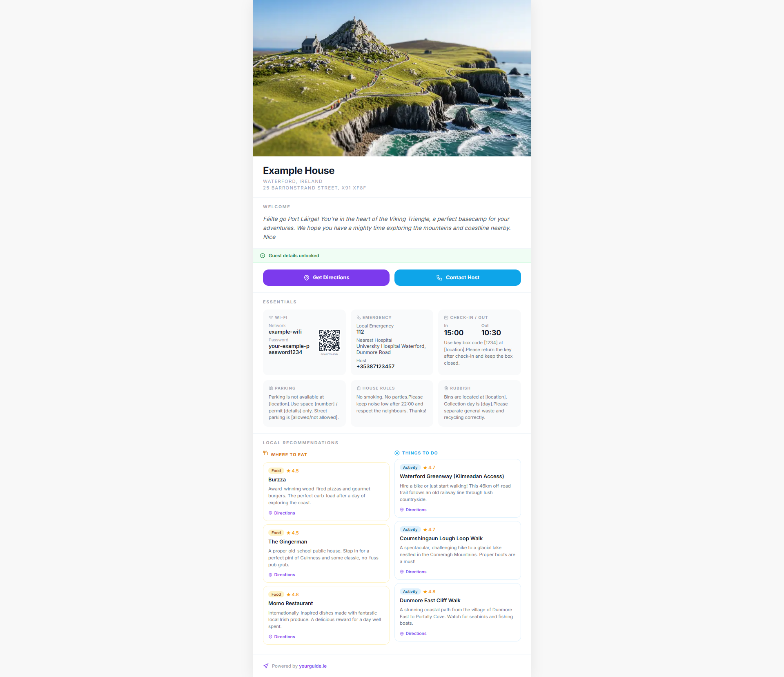784x677 pixels.
Task: Click the paper plane icon in footer
Action: click(x=266, y=666)
